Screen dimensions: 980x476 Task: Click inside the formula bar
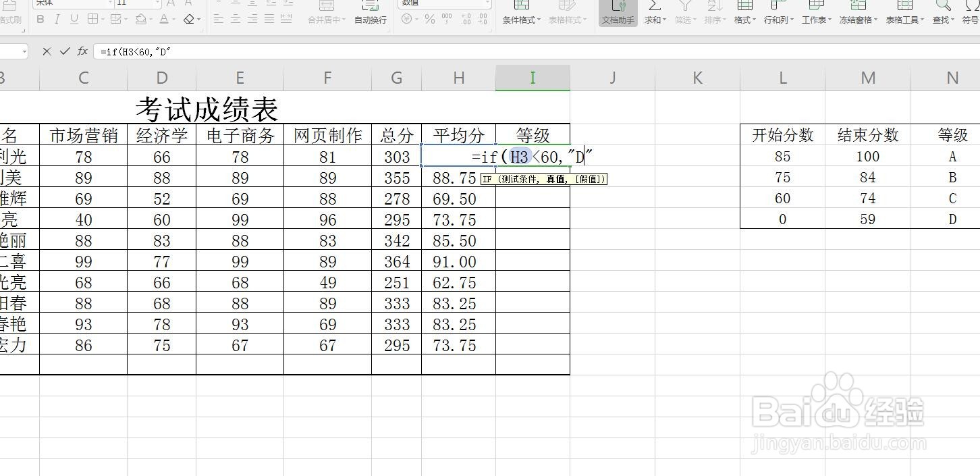pyautogui.click(x=537, y=51)
